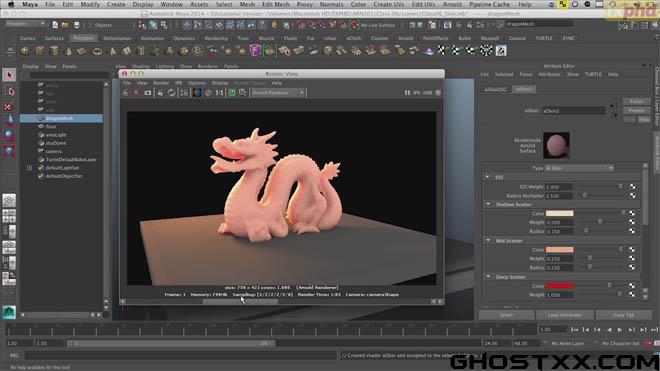Click the Focus button in Attribute Editor
The width and height of the screenshot is (660, 371).
click(x=636, y=101)
